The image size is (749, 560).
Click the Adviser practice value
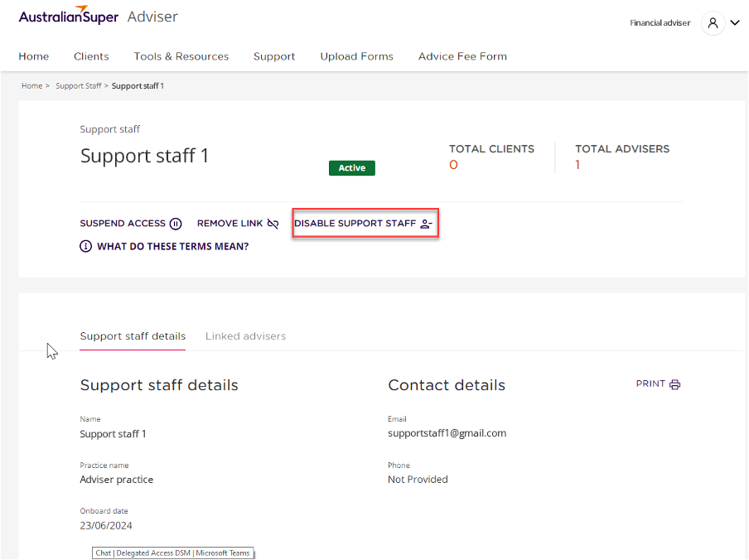click(117, 480)
